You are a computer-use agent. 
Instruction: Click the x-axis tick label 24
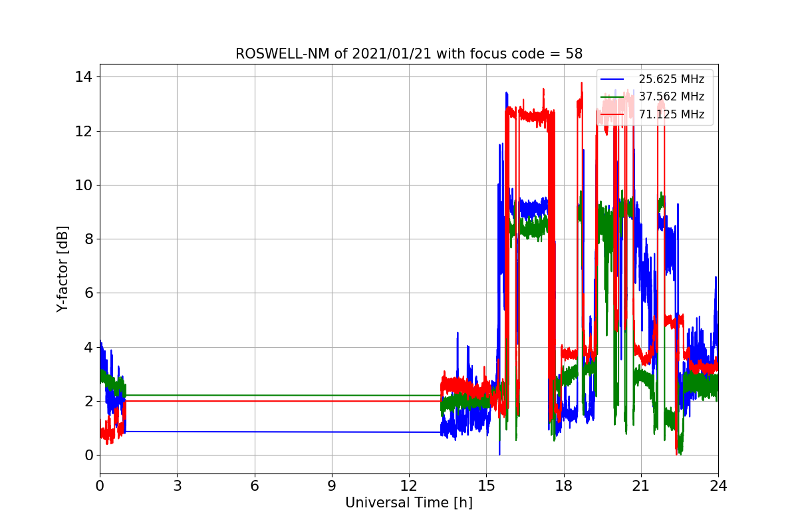click(718, 486)
